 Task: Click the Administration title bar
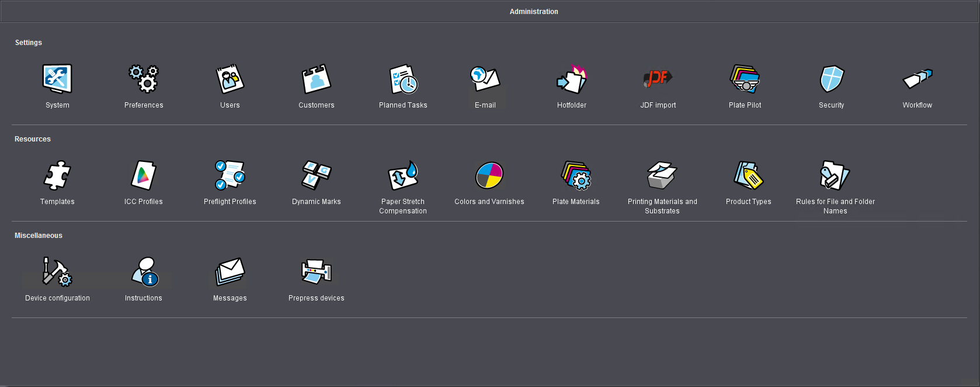(534, 12)
